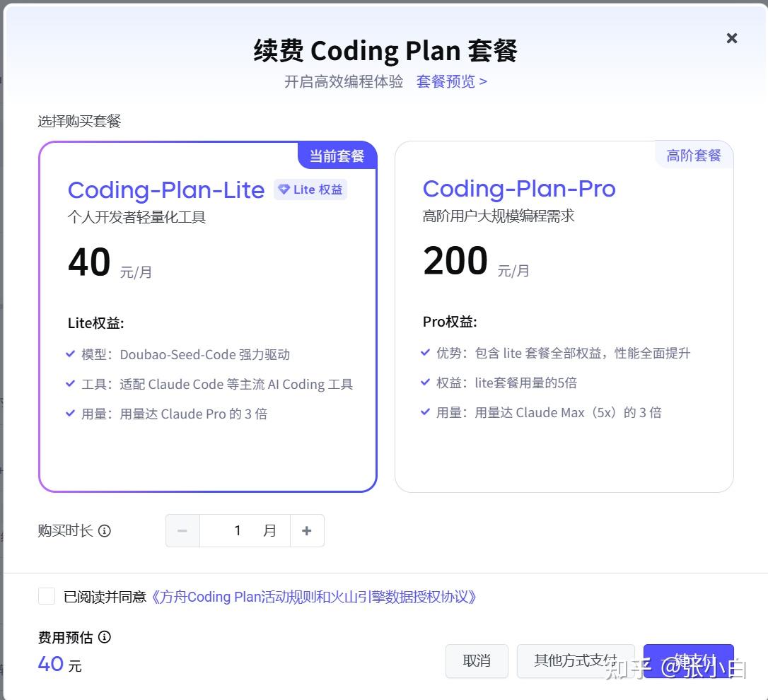768x700 pixels.
Task: Click the 月 unit in duration stepper
Action: 269,530
